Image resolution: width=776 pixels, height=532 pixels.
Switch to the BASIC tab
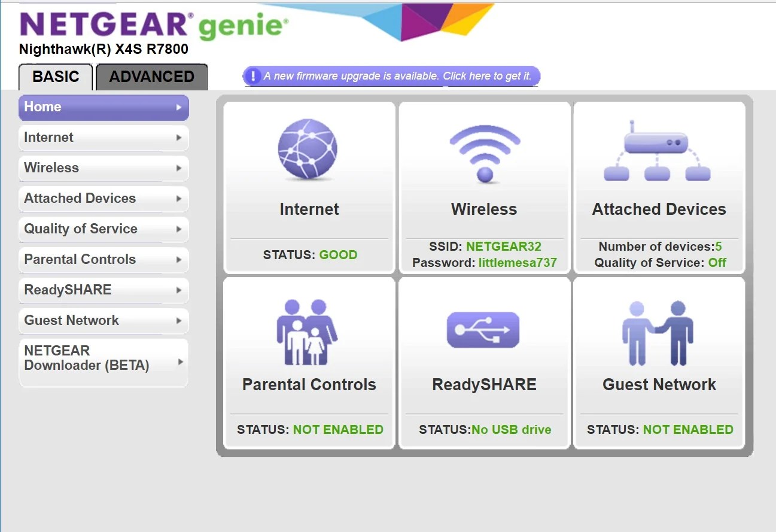pos(56,77)
